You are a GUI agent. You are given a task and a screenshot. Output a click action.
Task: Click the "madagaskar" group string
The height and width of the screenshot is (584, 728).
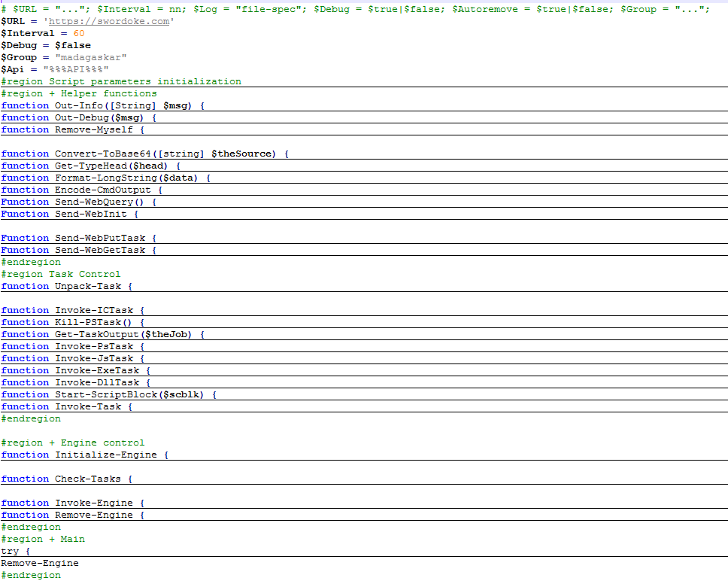tap(84, 57)
